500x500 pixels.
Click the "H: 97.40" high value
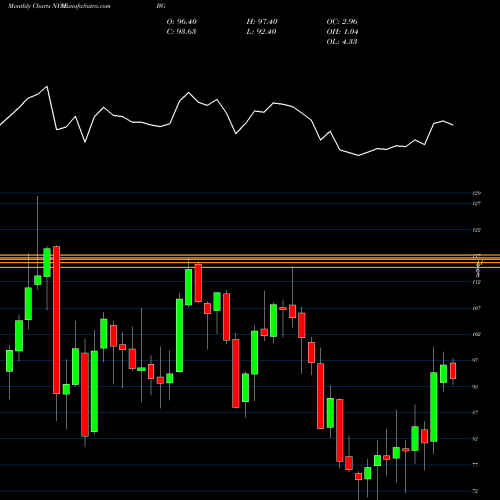262,22
